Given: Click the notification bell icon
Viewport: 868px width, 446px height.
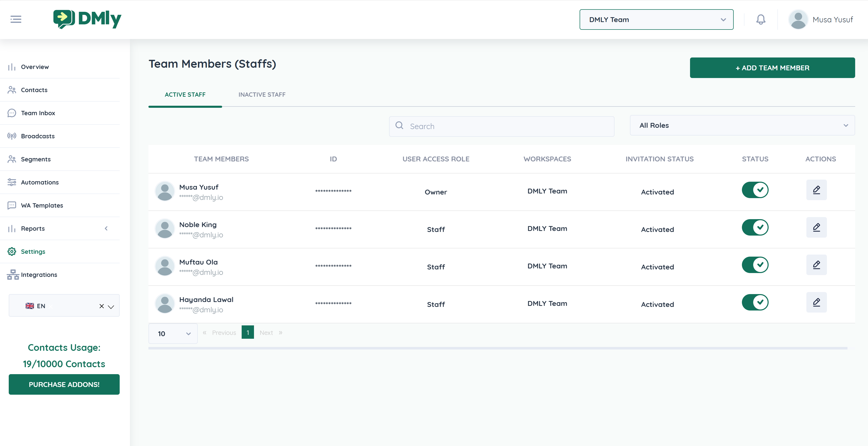Looking at the screenshot, I should pyautogui.click(x=760, y=20).
